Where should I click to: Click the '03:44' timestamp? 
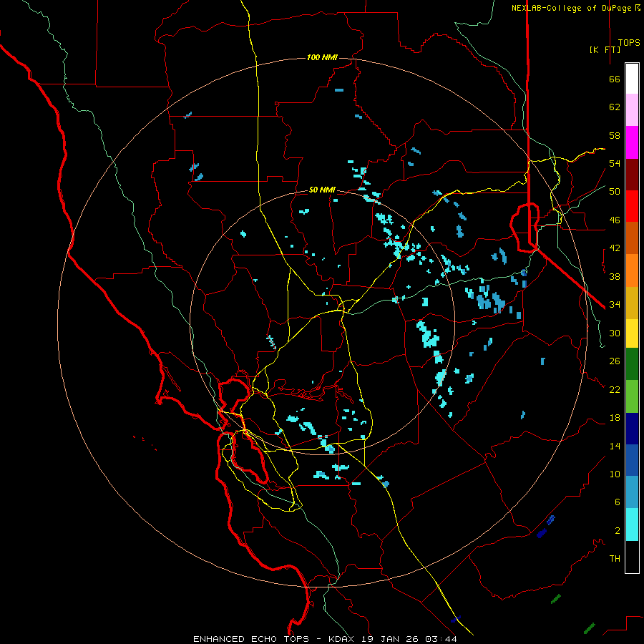441,639
